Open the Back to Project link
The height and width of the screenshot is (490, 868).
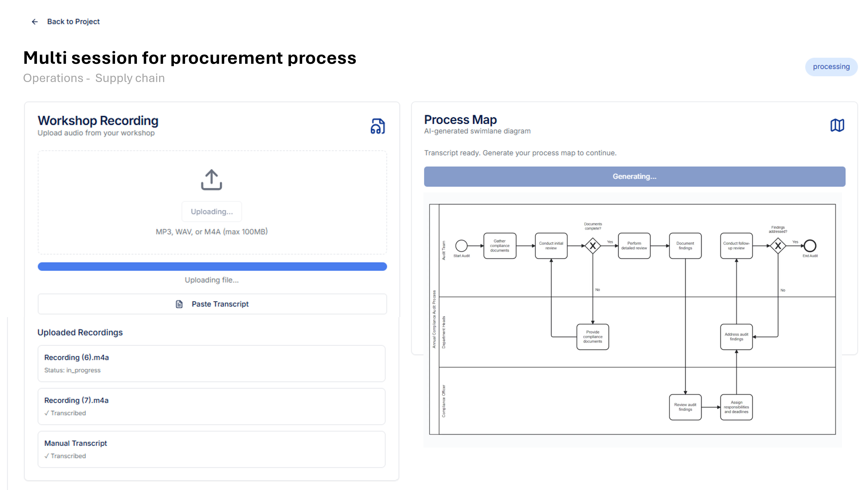pos(74,21)
